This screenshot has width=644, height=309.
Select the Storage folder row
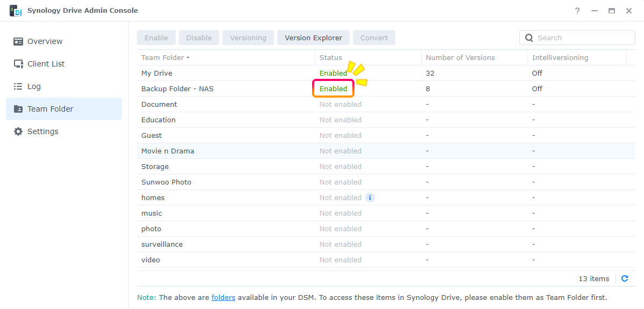[x=386, y=167]
